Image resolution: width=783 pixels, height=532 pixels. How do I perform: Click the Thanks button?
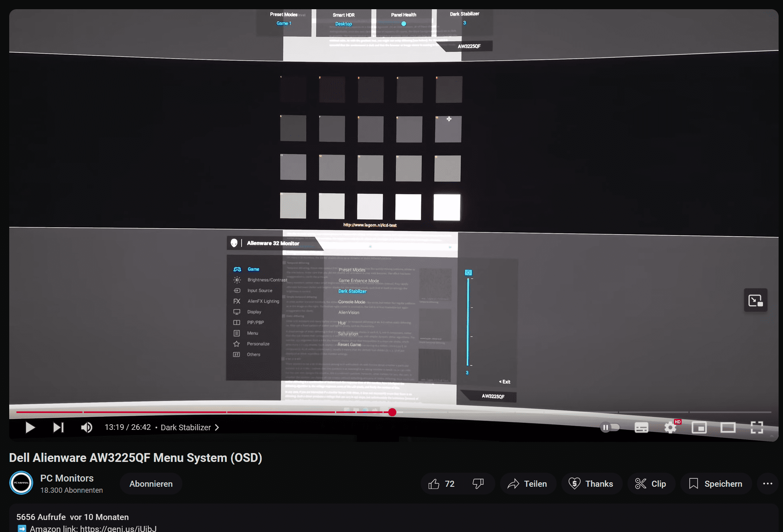tap(591, 484)
